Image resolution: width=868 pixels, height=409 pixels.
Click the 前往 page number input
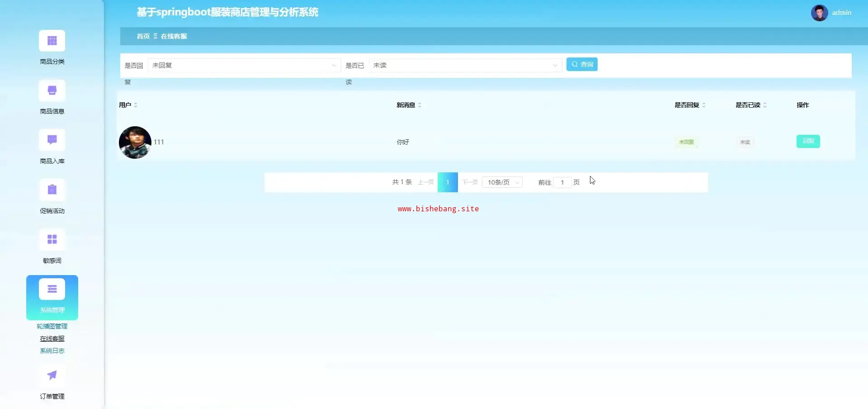[562, 182]
